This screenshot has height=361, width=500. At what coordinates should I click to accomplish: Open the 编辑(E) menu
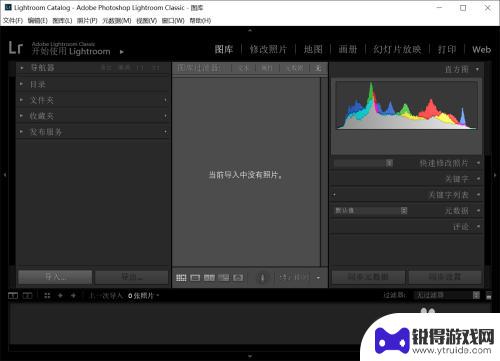(38, 21)
